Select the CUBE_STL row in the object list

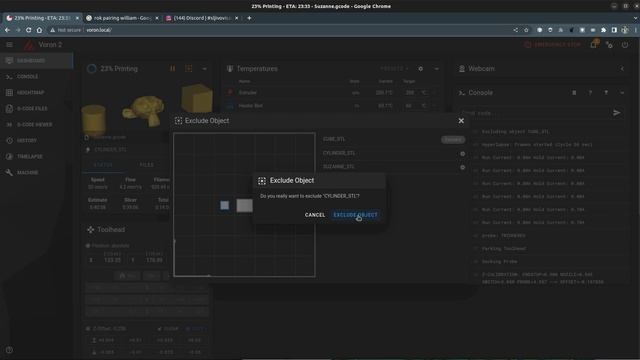pos(393,139)
